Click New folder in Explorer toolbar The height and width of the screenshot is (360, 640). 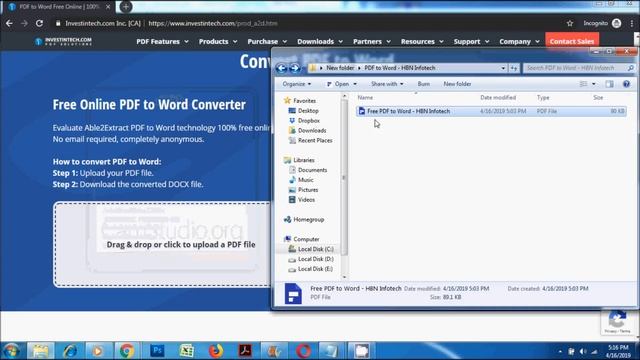[457, 84]
